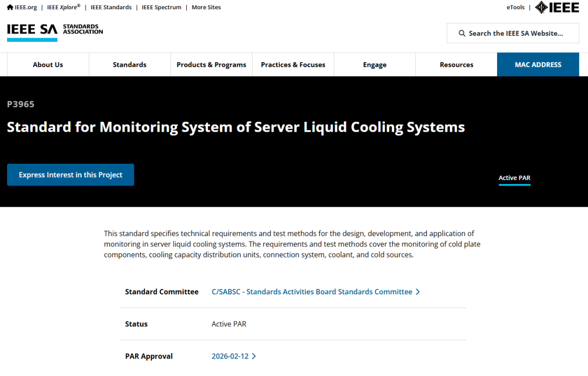Click the P3965 project number text

pyautogui.click(x=21, y=104)
